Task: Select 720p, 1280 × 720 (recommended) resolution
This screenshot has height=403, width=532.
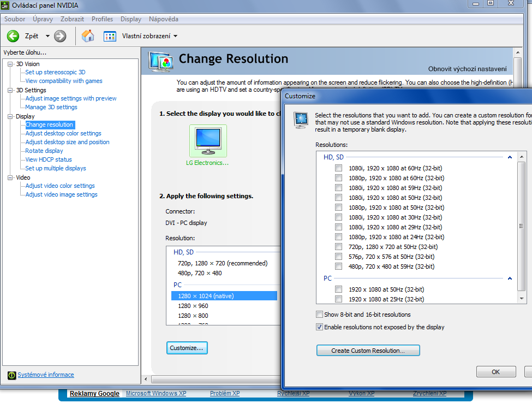Action: [223, 263]
